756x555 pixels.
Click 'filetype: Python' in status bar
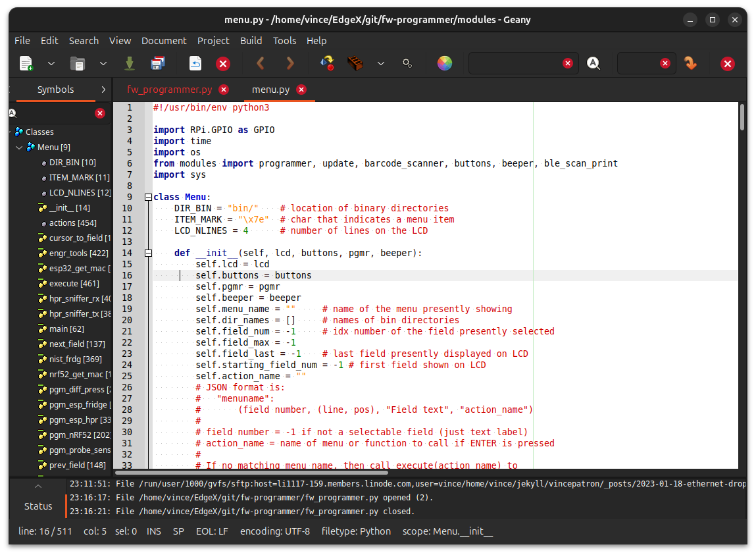click(x=356, y=531)
